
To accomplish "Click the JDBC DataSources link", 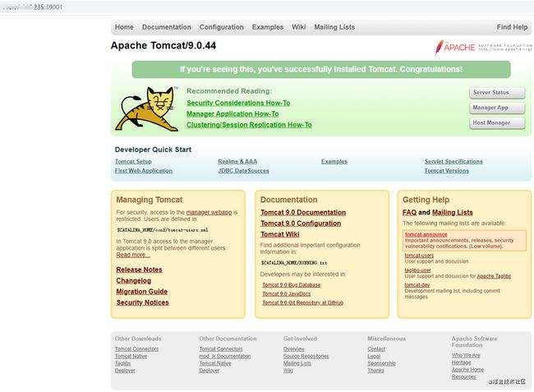I will [243, 171].
